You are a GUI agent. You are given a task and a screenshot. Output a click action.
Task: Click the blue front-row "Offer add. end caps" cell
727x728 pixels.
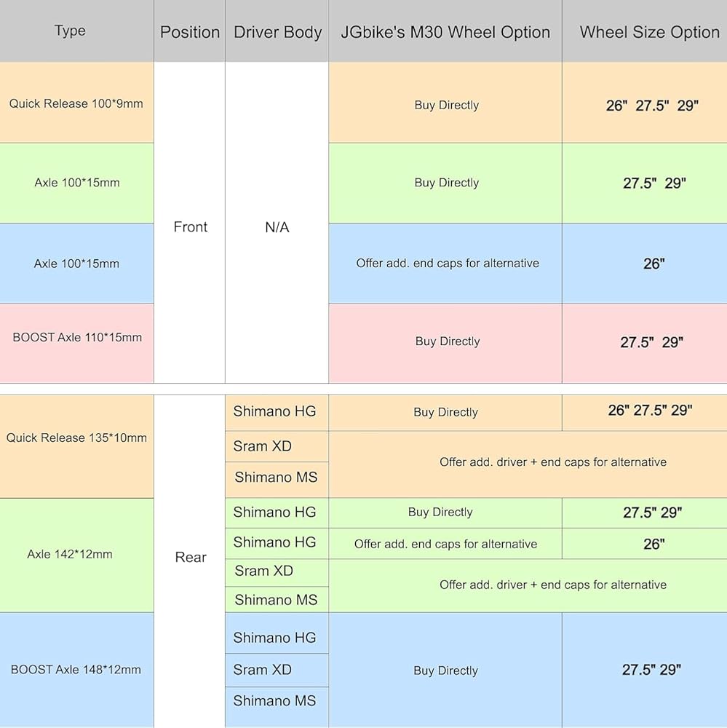(x=447, y=264)
